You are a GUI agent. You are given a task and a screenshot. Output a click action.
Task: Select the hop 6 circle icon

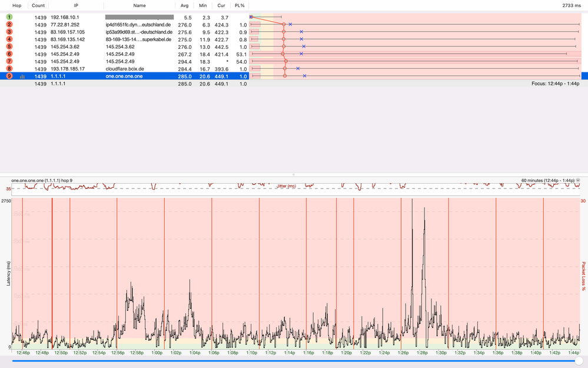coord(9,54)
